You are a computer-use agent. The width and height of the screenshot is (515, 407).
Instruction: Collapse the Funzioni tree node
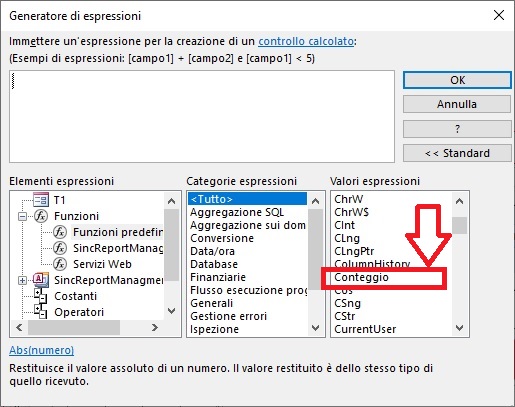pyautogui.click(x=22, y=216)
